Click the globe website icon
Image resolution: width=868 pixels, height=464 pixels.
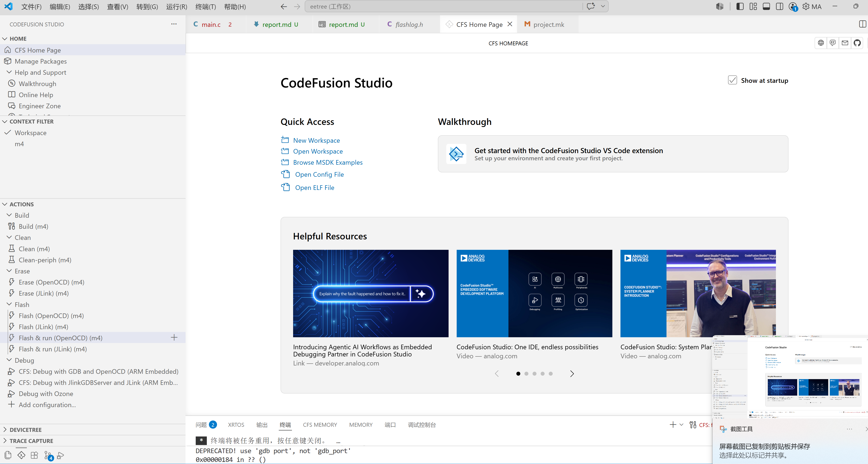pyautogui.click(x=821, y=43)
